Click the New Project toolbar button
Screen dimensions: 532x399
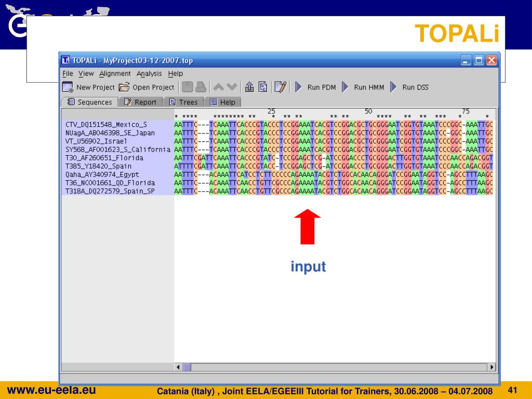[88, 87]
